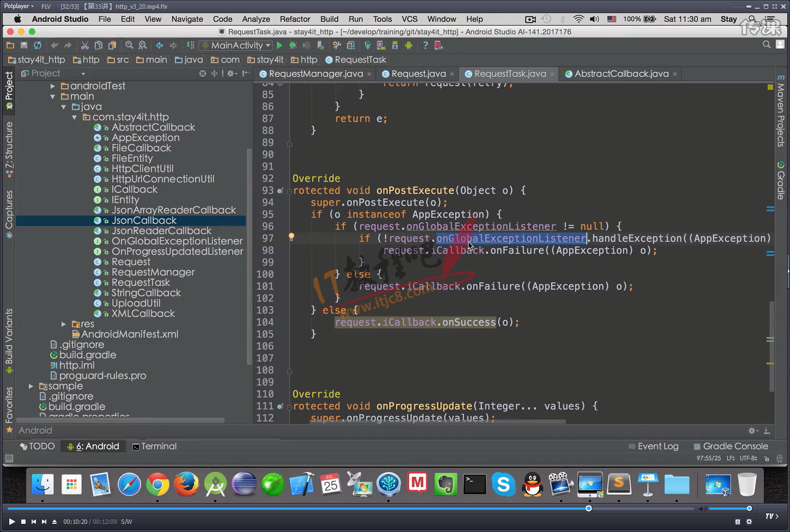This screenshot has height=532, width=790.
Task: Click Potplayer stop button
Action: (x=23, y=522)
